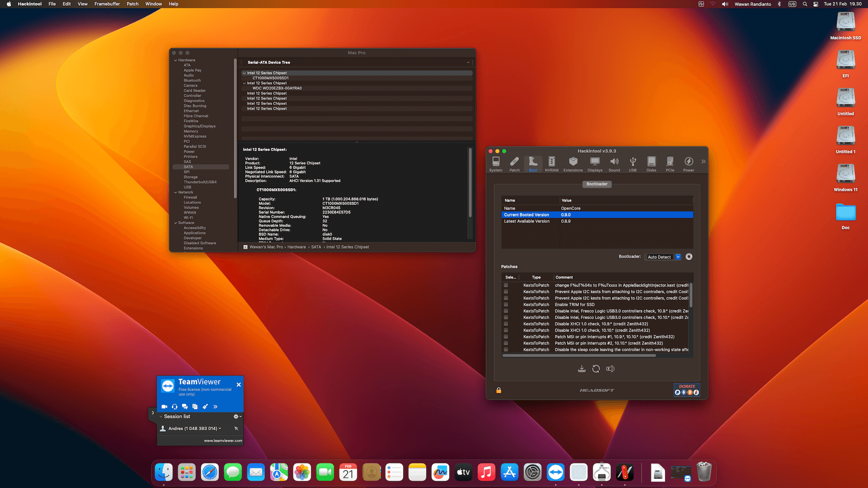Select the Latest Available Version row
Viewport: 868px width, 488px height.
pos(597,221)
